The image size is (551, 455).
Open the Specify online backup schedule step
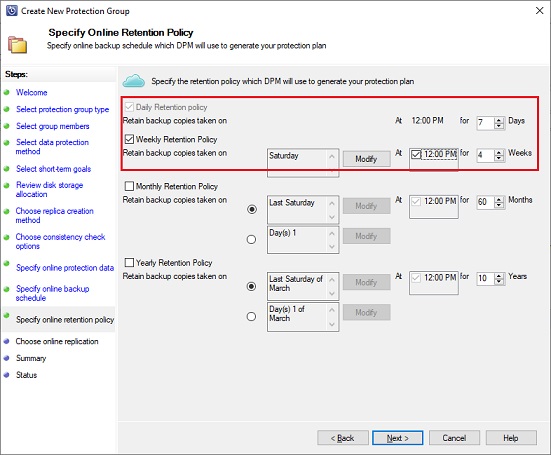click(53, 293)
